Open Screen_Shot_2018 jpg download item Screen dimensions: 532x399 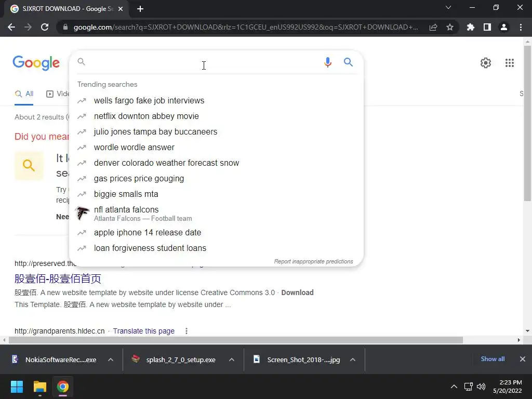296,360
